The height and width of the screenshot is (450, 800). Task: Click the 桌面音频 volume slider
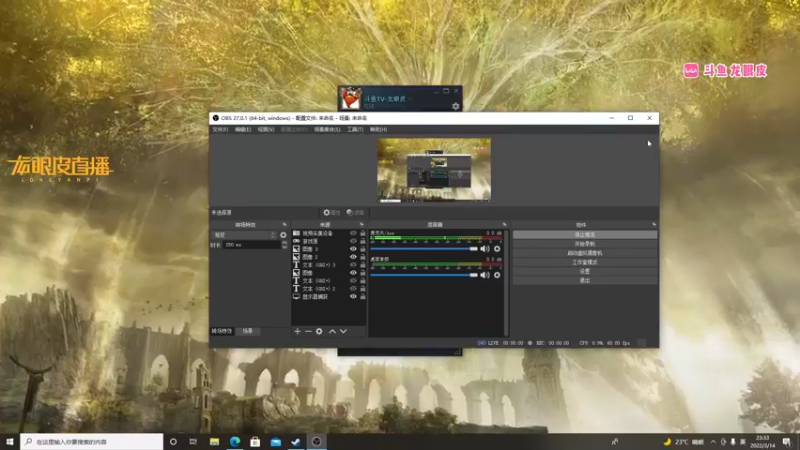pyautogui.click(x=424, y=275)
